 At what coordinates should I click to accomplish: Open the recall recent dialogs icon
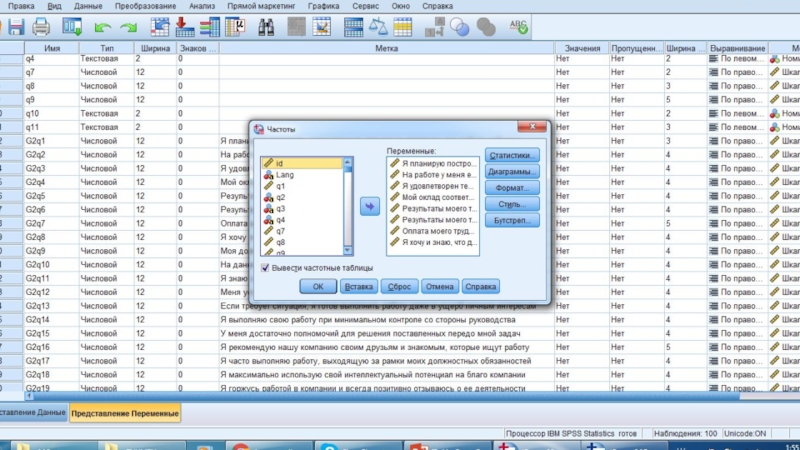point(73,26)
